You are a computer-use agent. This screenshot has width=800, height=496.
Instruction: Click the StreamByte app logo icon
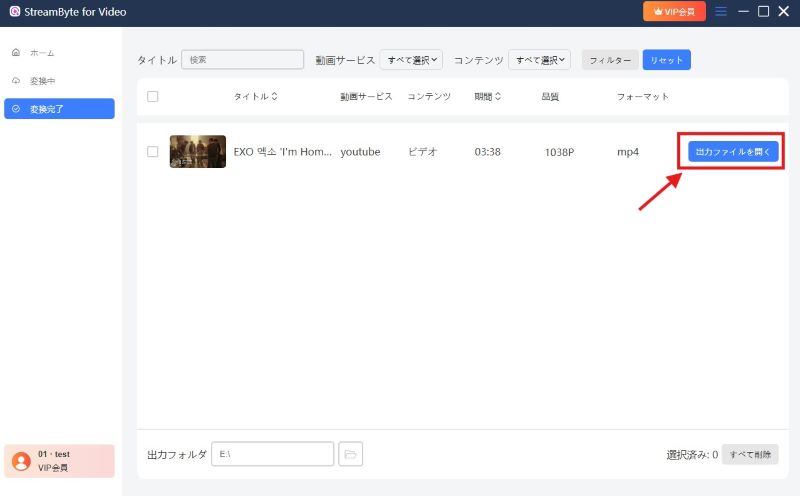click(15, 11)
